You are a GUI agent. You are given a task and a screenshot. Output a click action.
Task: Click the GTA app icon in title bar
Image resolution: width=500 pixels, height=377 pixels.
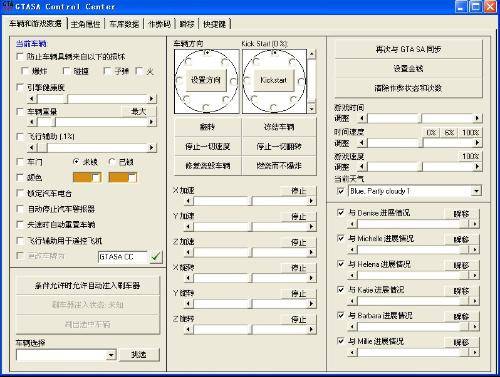click(7, 6)
